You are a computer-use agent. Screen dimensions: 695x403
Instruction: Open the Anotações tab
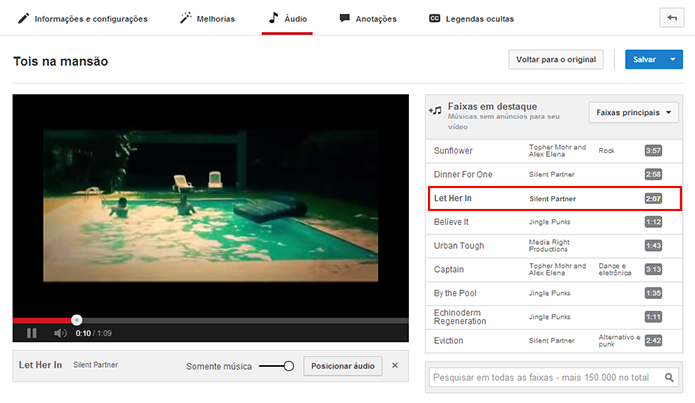[368, 19]
